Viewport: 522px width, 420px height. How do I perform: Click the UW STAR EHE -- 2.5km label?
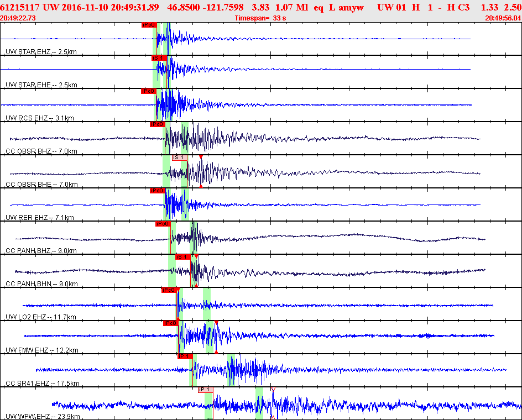41,85
